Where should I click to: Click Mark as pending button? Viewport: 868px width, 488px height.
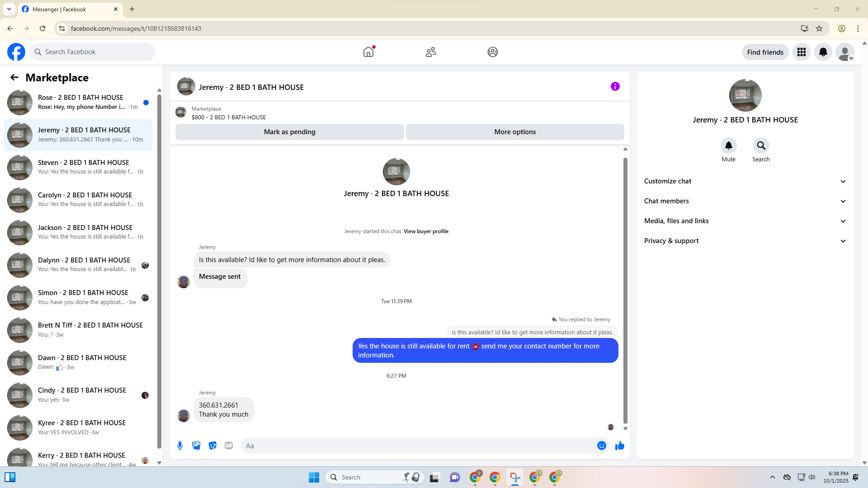(x=290, y=132)
